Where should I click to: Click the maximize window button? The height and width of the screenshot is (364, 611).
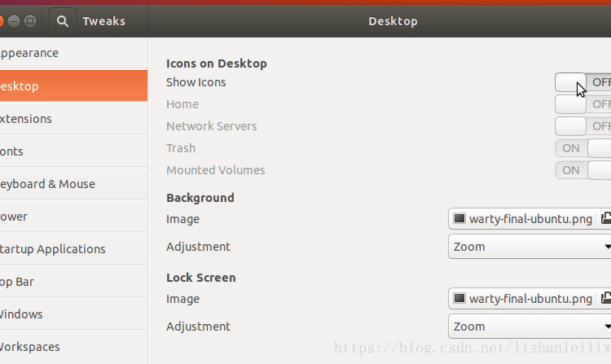tap(30, 21)
